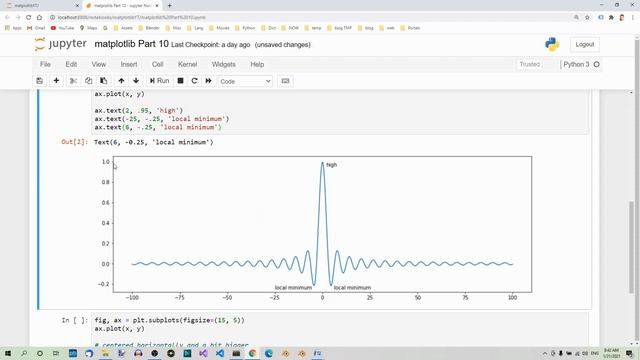Open the Insert menu
Screen dimensions: 640x360
(129, 64)
